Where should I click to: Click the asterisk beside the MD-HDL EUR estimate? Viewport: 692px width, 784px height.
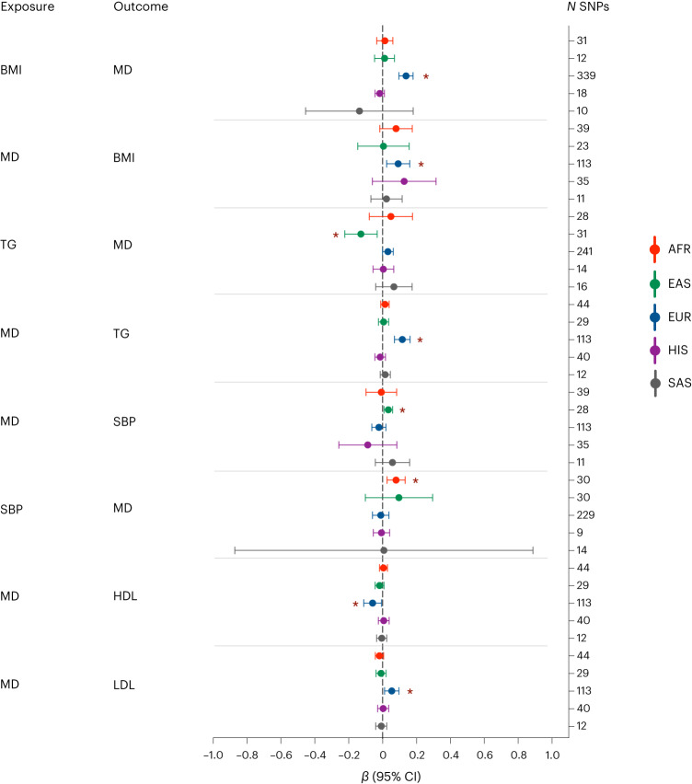(355, 604)
